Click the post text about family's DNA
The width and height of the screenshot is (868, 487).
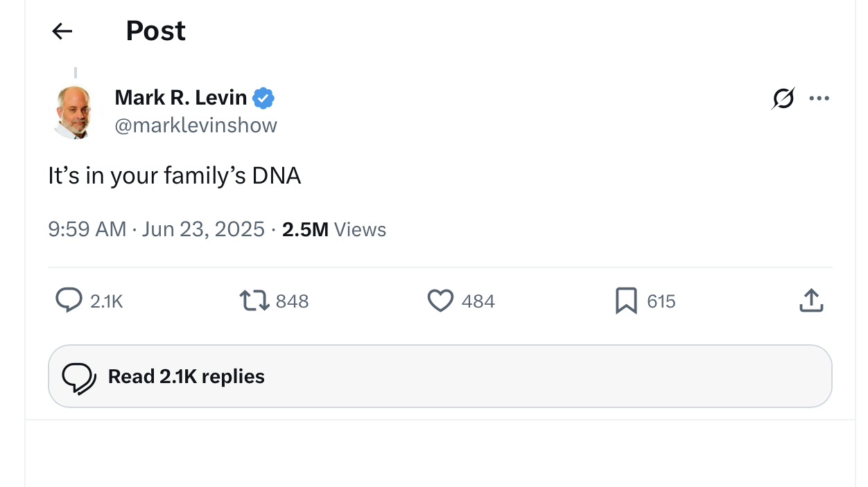[175, 176]
